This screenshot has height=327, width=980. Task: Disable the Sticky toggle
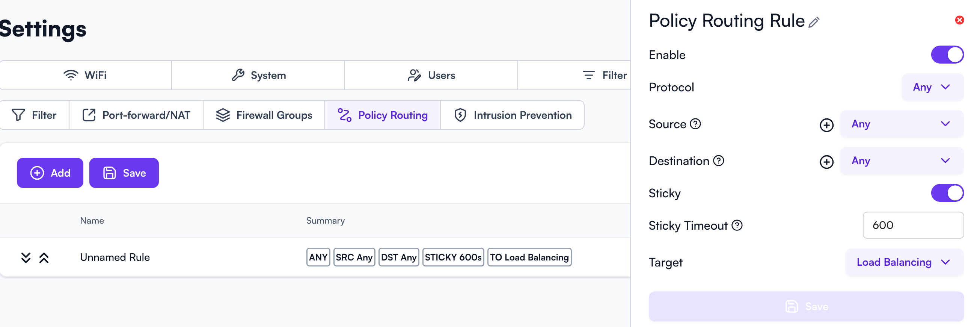pyautogui.click(x=947, y=193)
